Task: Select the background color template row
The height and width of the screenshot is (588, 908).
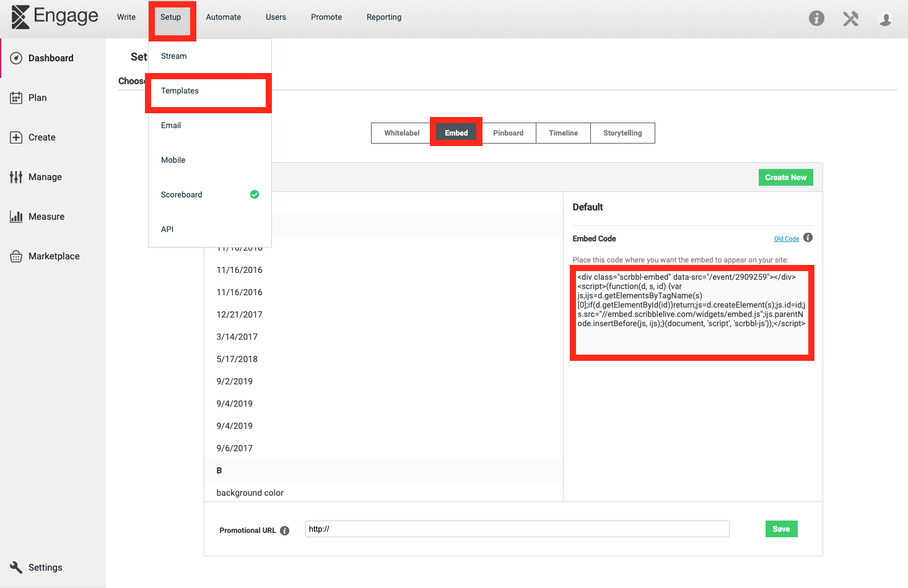Action: (383, 493)
